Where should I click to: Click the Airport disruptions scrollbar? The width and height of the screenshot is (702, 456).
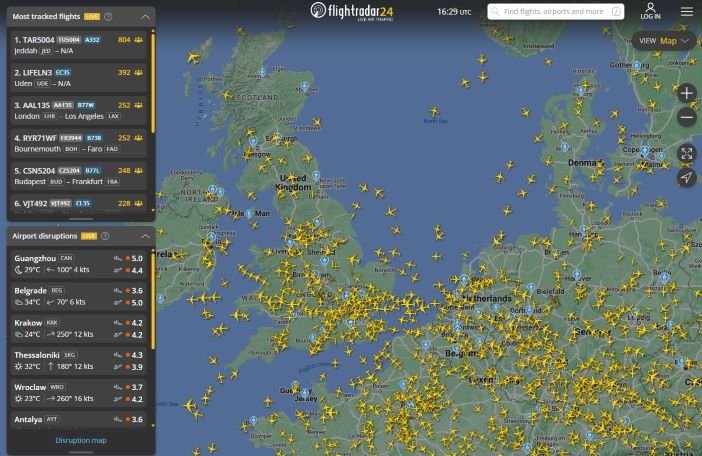(x=153, y=300)
